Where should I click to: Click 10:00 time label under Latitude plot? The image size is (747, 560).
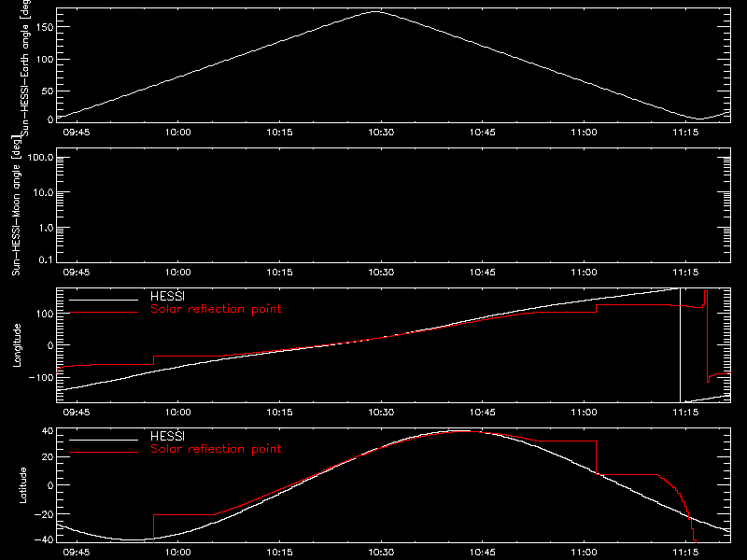pyautogui.click(x=177, y=553)
